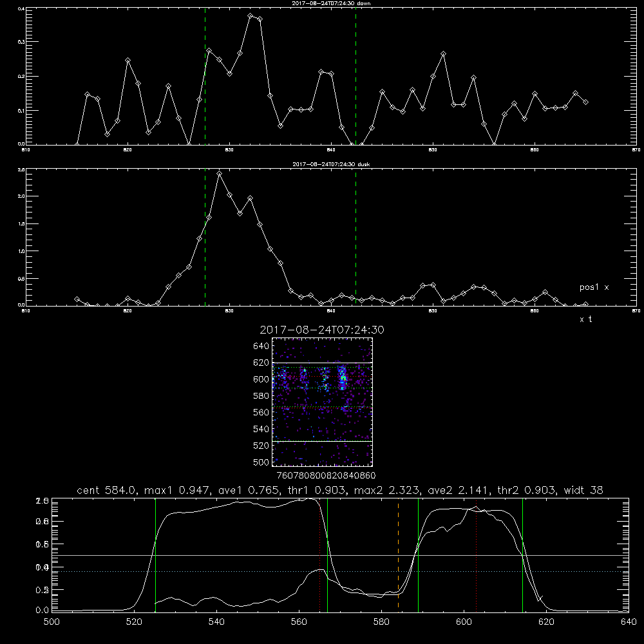Viewport: 644px width, 644px height.
Task: Click dusk plot y-axis label 1.5
Action: pyautogui.click(x=22, y=224)
